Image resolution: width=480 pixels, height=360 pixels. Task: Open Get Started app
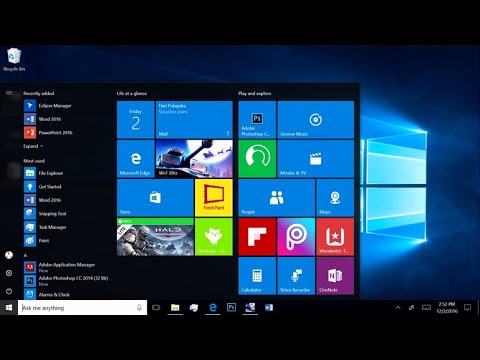pyautogui.click(x=43, y=187)
